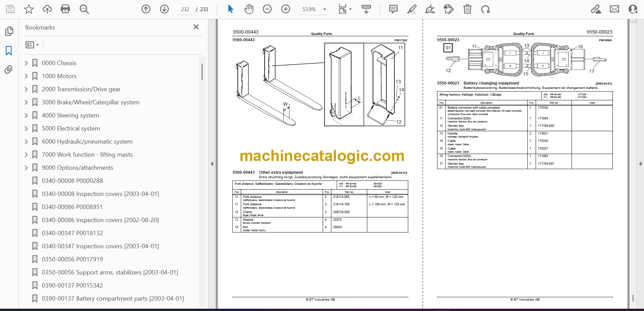Screen dimensions: 644x311
Task: Click the Delete trash icon
Action: coord(467,9)
